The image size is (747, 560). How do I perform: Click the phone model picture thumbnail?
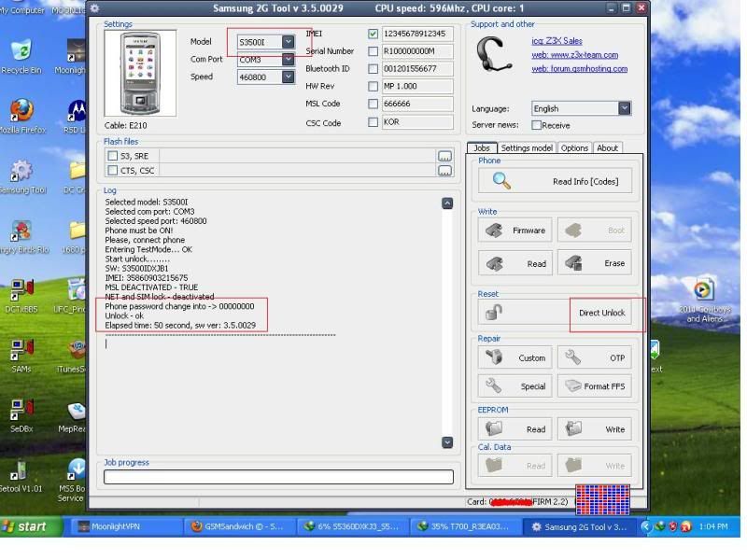point(140,73)
